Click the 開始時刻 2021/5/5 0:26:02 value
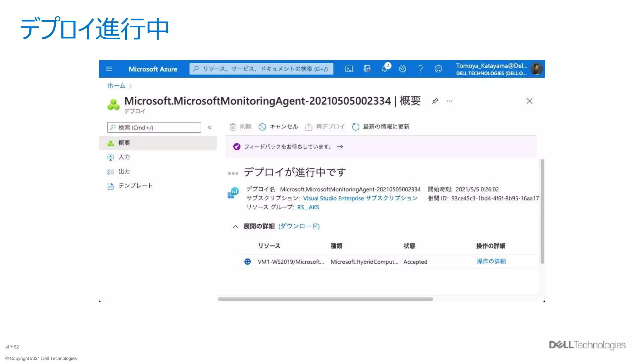Viewport: 644px width, 362px height. [477, 189]
